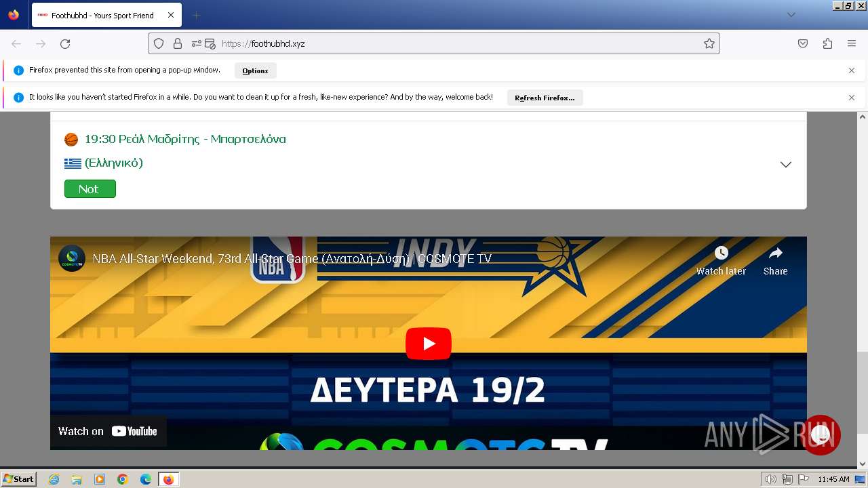Click the basketball icon beside the match
This screenshot has height=488, width=868.
click(x=71, y=140)
